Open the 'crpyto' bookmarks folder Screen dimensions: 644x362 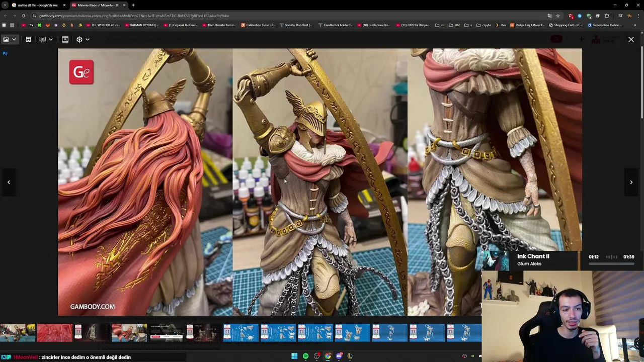pos(484,25)
